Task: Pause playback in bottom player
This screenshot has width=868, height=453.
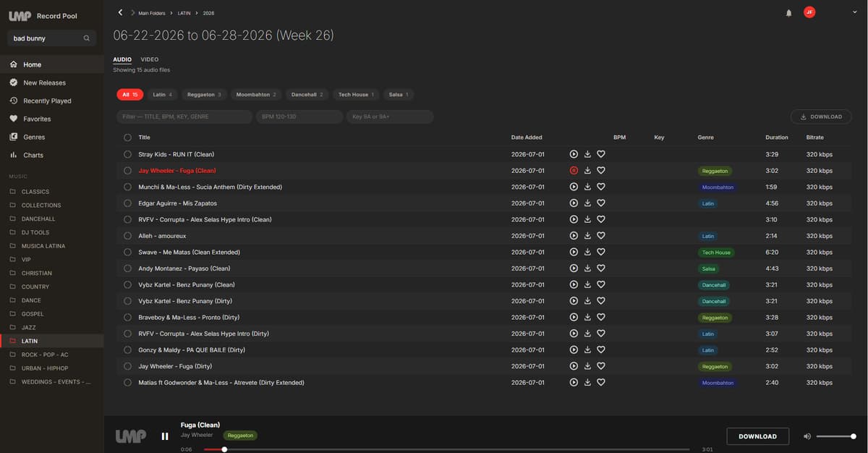Action: click(x=165, y=436)
